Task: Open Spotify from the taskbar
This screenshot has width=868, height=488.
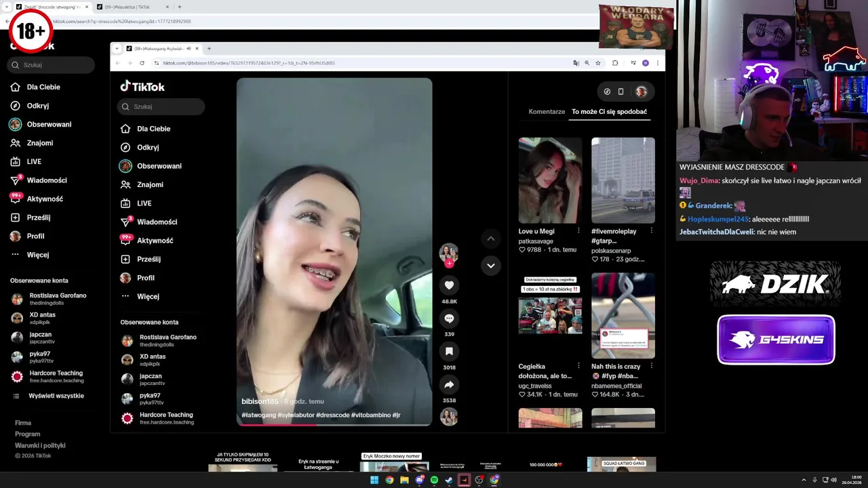Action: coord(434,480)
